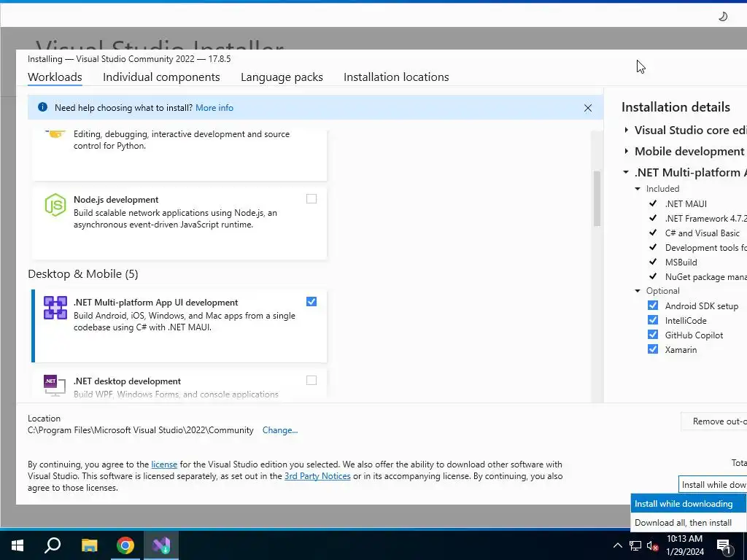Image resolution: width=747 pixels, height=560 pixels.
Task: Uncheck .NET Multi-platform App UI development
Action: 311,301
